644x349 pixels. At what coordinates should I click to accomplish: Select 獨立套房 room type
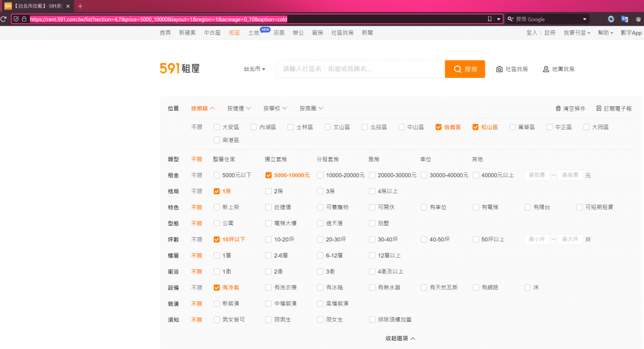click(x=275, y=159)
